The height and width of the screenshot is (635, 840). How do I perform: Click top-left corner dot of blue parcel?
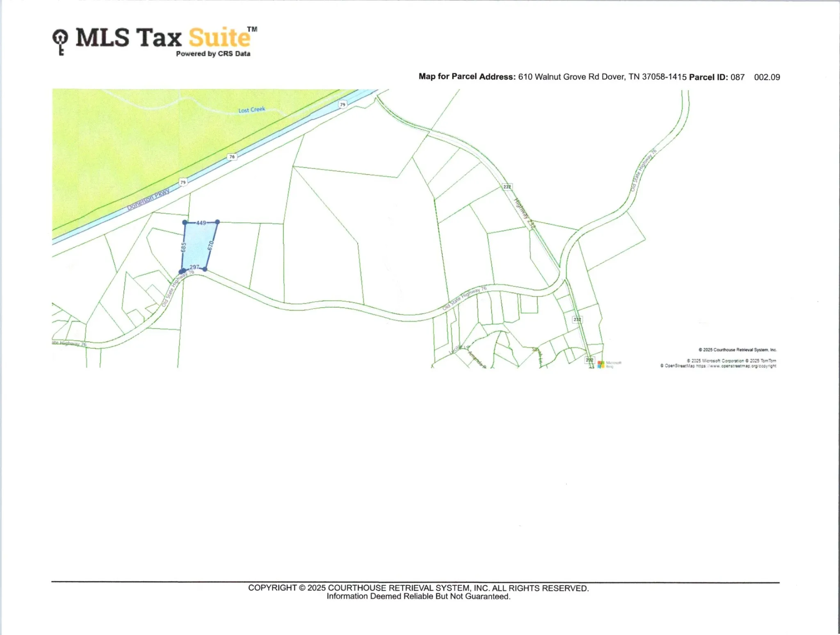pyautogui.click(x=185, y=222)
